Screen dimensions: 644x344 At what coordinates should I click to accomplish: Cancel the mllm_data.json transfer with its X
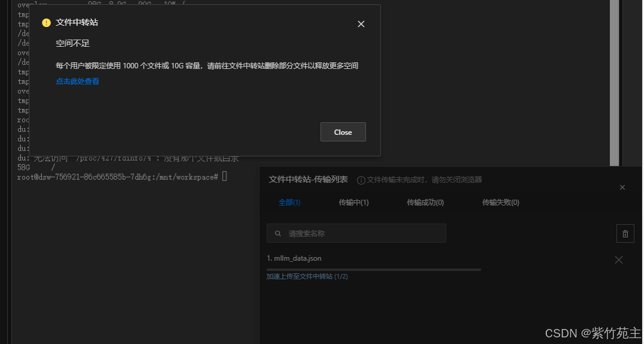tap(618, 259)
